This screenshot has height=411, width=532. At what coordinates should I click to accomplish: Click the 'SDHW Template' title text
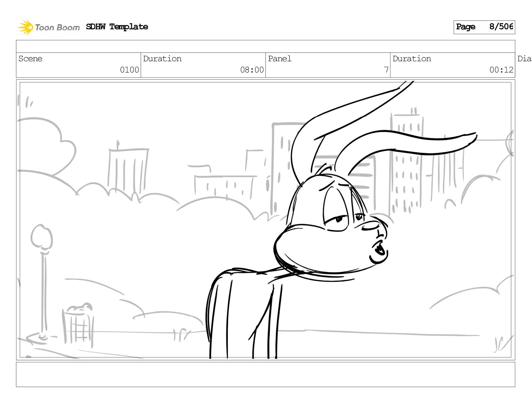click(x=117, y=27)
